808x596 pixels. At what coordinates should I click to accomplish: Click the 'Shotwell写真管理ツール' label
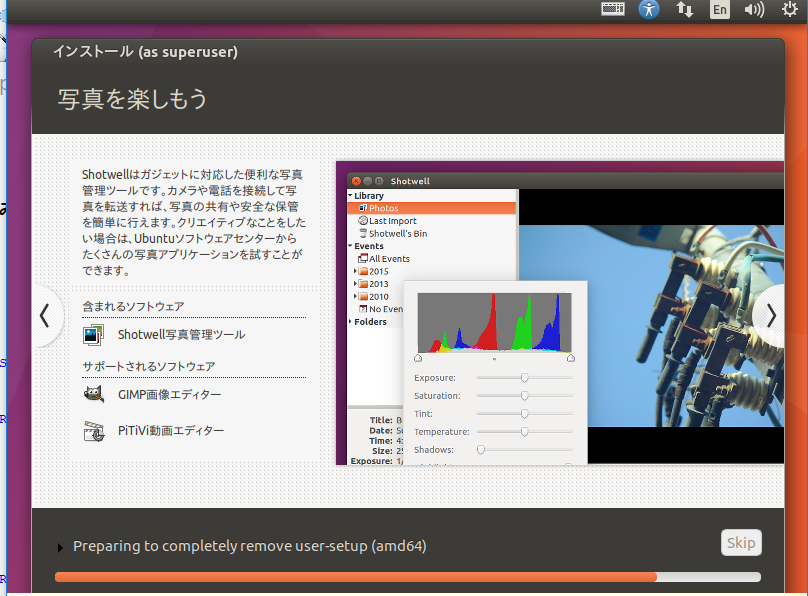[x=181, y=335]
